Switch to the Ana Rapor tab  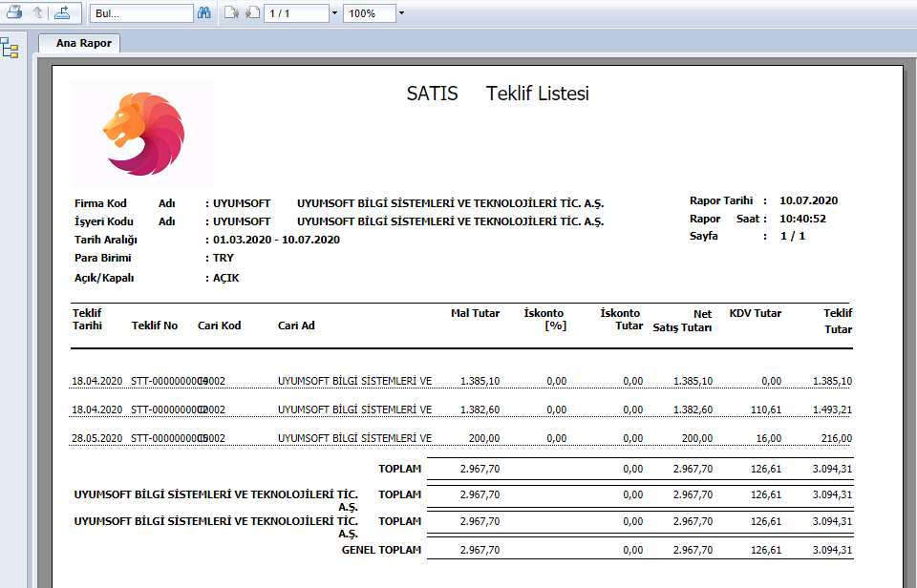click(x=83, y=44)
